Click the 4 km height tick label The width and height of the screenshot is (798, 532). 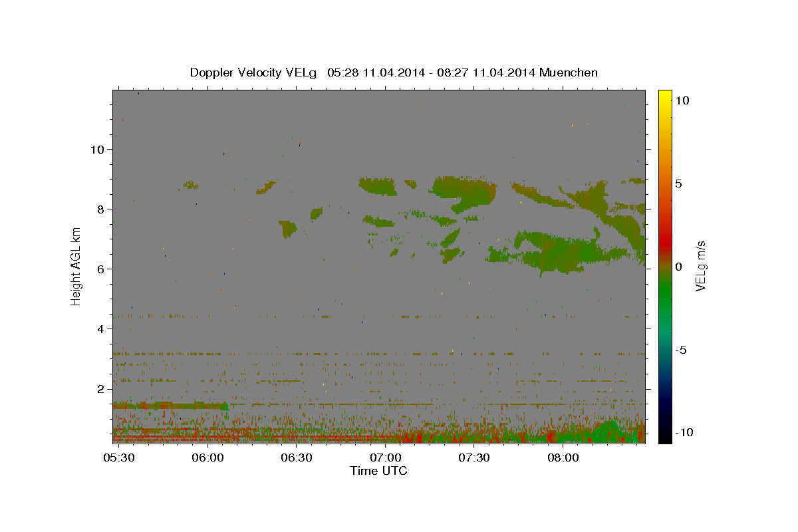(x=99, y=329)
